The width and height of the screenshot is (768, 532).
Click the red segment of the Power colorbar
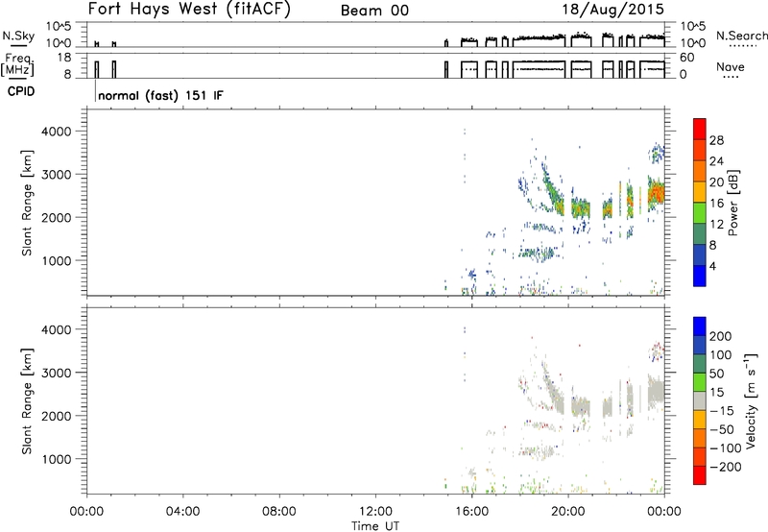[x=700, y=129]
